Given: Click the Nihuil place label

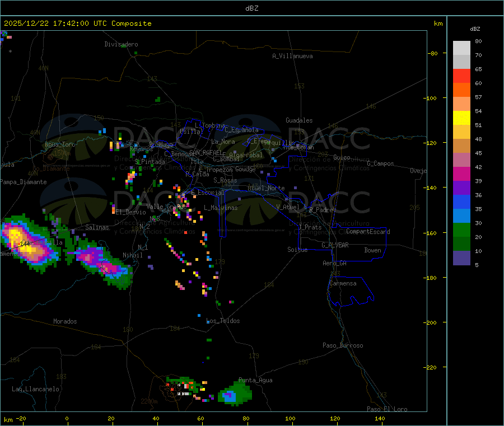Looking at the screenshot, I should click(x=133, y=255).
